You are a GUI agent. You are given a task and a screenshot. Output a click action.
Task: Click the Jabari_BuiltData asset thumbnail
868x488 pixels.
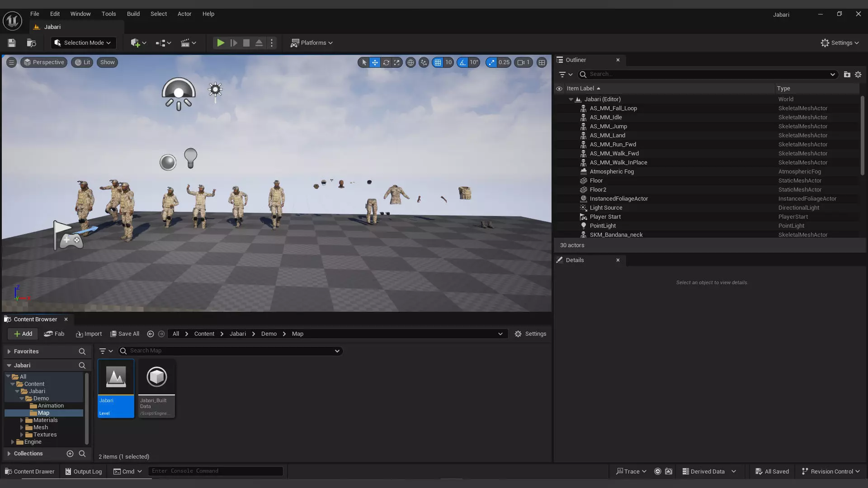click(x=156, y=377)
